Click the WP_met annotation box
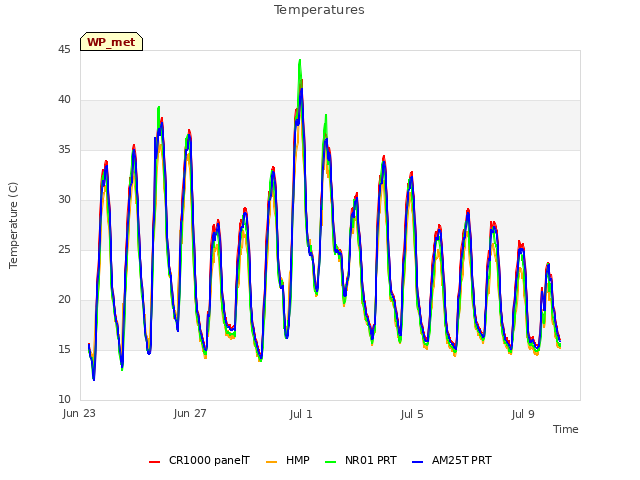This screenshot has height=480, width=640. (x=111, y=42)
